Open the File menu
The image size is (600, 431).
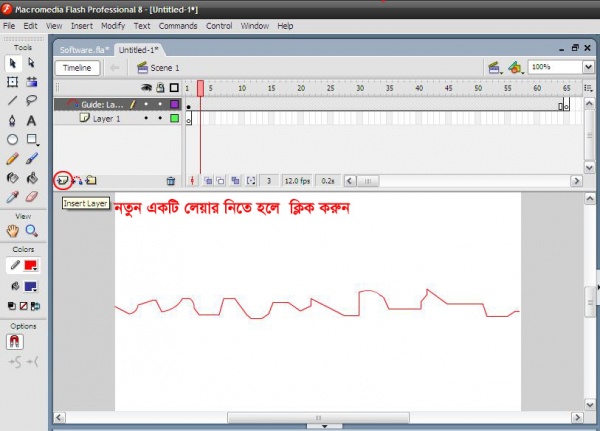click(9, 26)
